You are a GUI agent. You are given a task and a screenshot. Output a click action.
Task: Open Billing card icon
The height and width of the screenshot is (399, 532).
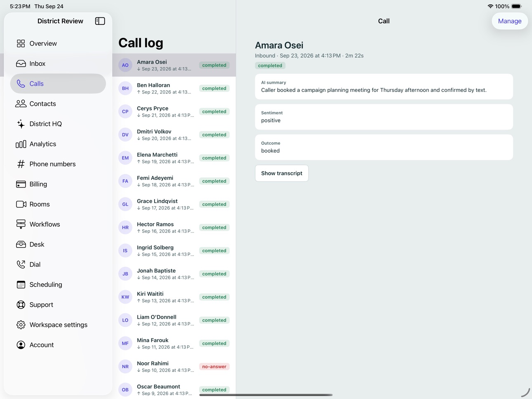point(21,184)
